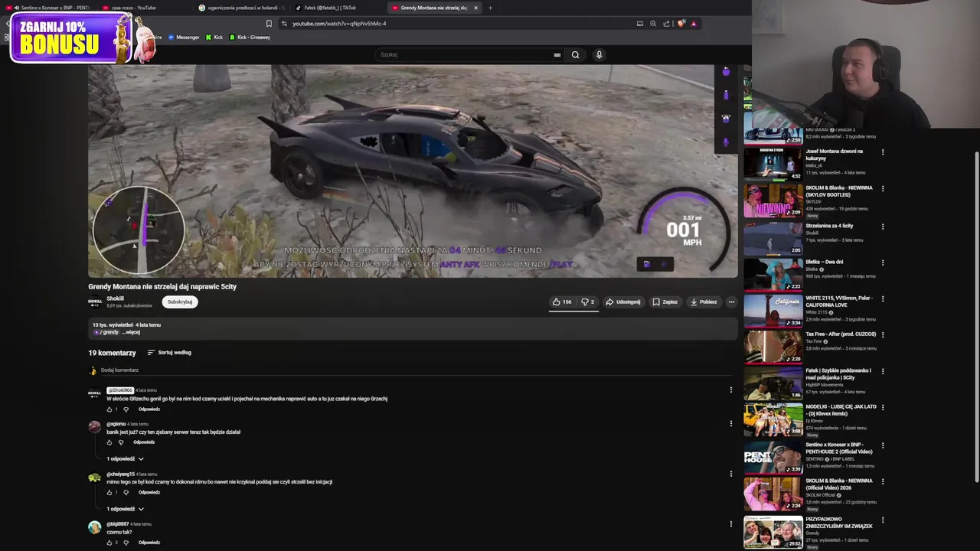Image resolution: width=980 pixels, height=551 pixels.
Task: Open Sortuj według comment sorting dropdown
Action: pos(169,353)
